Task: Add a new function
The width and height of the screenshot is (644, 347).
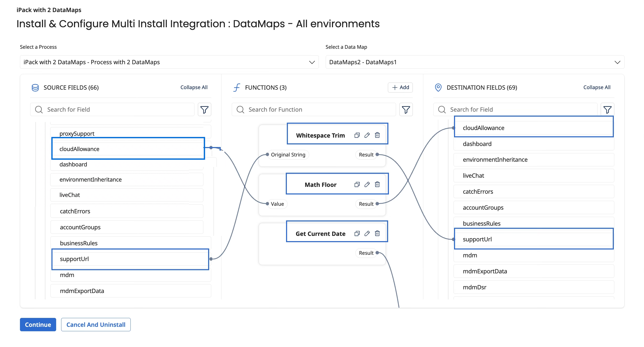Action: point(400,88)
